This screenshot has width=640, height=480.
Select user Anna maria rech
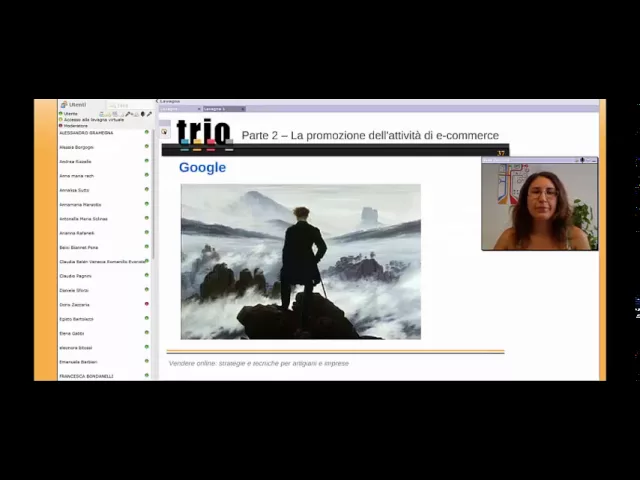(x=76, y=176)
